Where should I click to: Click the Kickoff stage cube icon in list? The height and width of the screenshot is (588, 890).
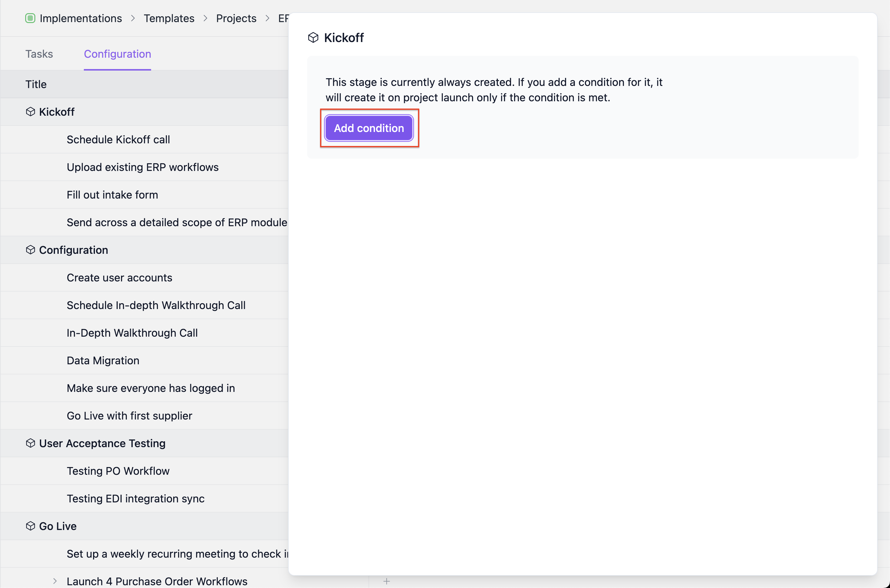tap(30, 112)
